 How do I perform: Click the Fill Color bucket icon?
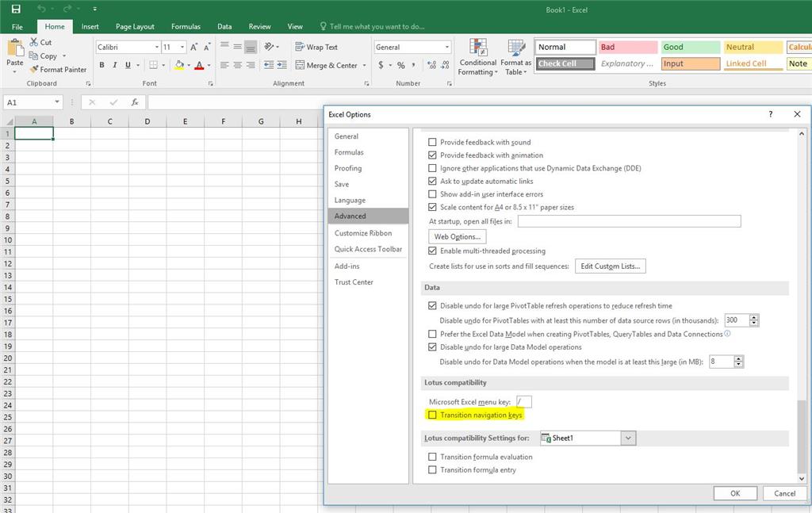pos(179,65)
